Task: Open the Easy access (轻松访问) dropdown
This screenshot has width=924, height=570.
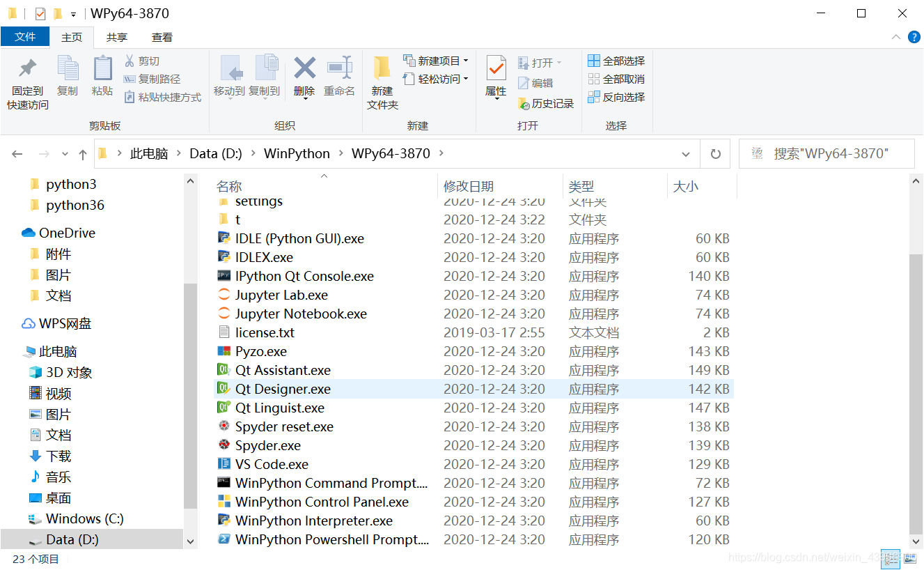Action: (436, 79)
